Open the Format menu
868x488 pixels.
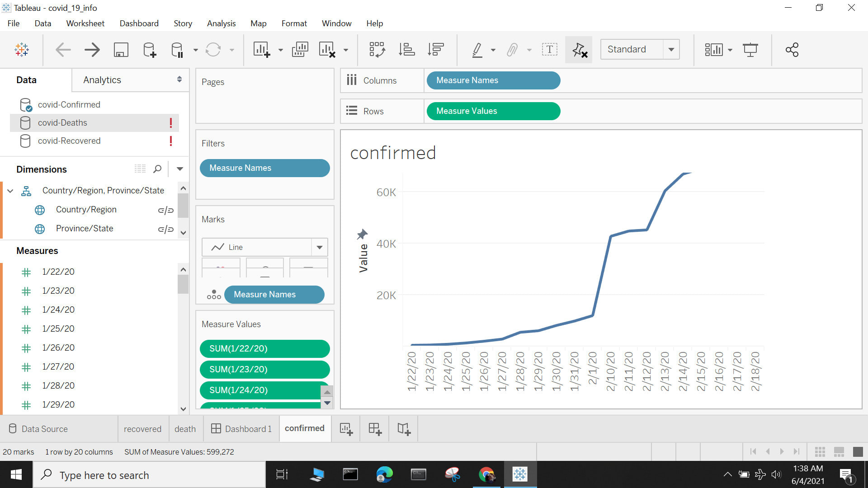click(294, 23)
